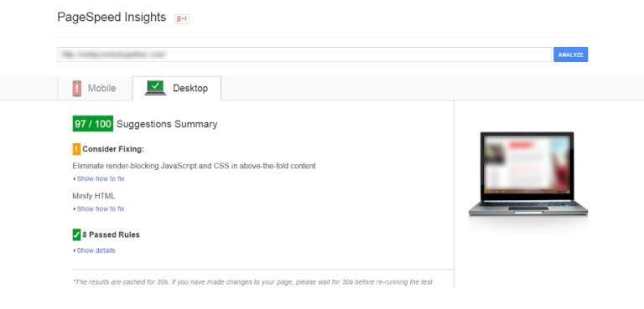Click the orange exclamation mark icon
The width and height of the screenshot is (644, 309).
(76, 149)
